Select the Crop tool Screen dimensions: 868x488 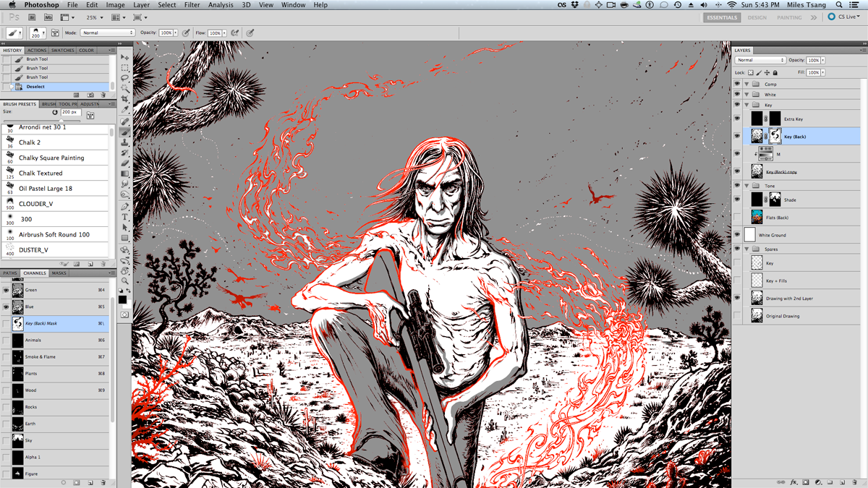tap(125, 98)
